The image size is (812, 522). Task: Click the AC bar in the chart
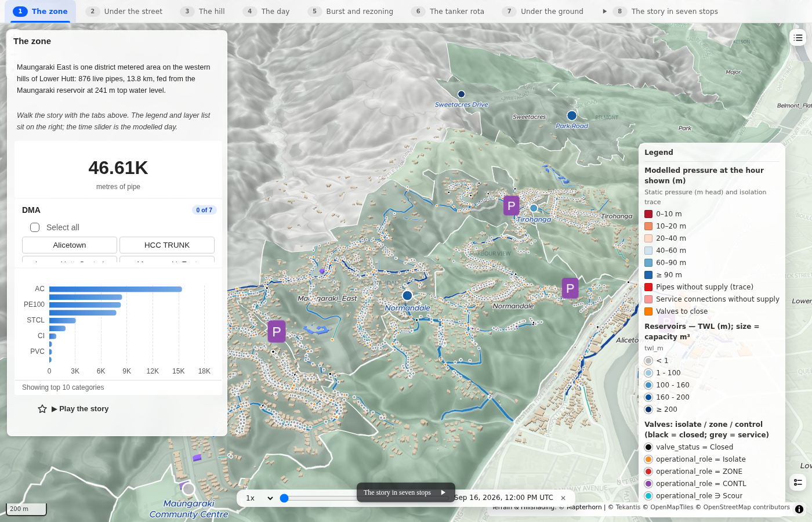pos(115,289)
